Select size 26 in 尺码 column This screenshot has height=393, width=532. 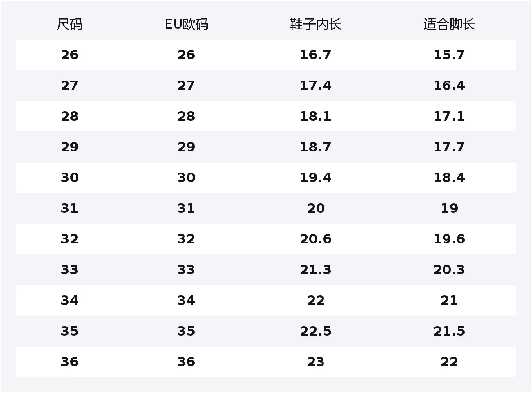[x=70, y=55]
